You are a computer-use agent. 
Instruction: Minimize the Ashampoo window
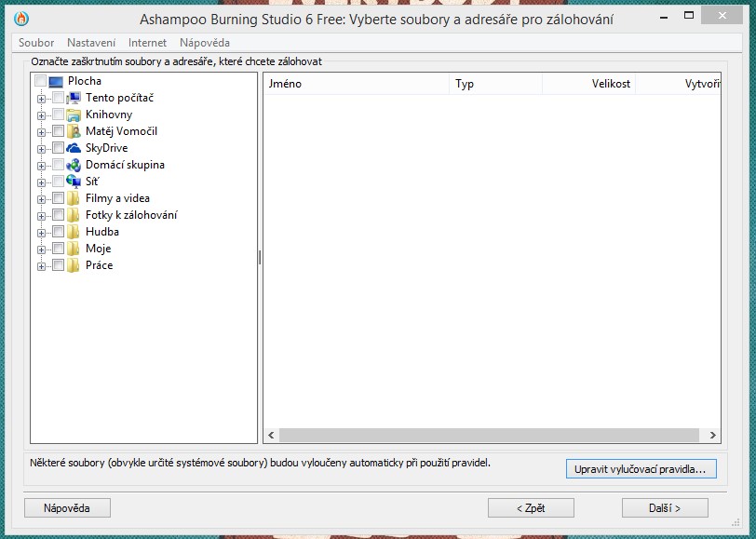(664, 17)
